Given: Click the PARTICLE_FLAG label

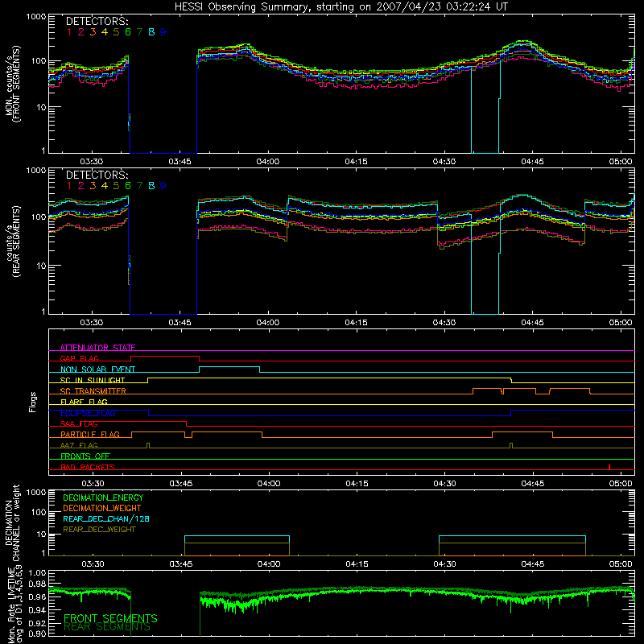Looking at the screenshot, I should (x=90, y=434).
